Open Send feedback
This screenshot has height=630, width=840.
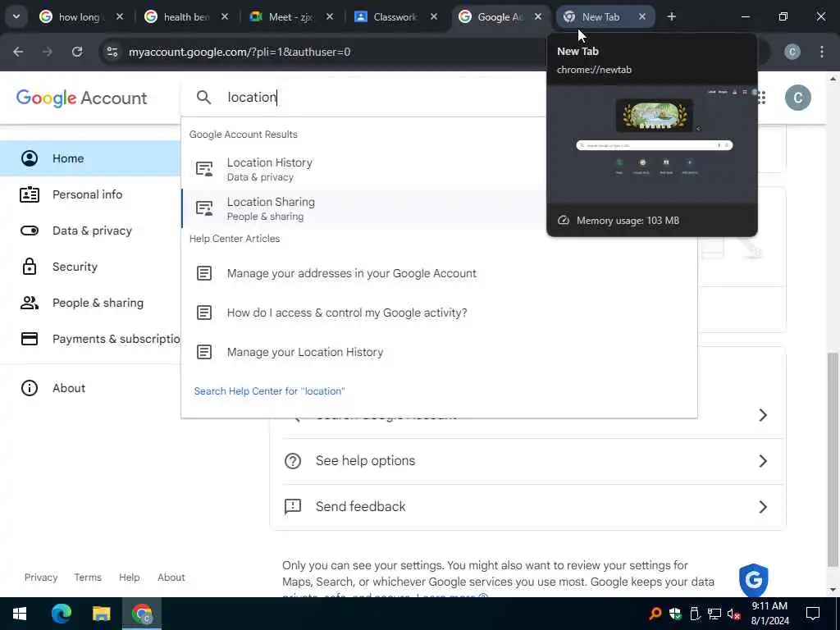tap(527, 507)
